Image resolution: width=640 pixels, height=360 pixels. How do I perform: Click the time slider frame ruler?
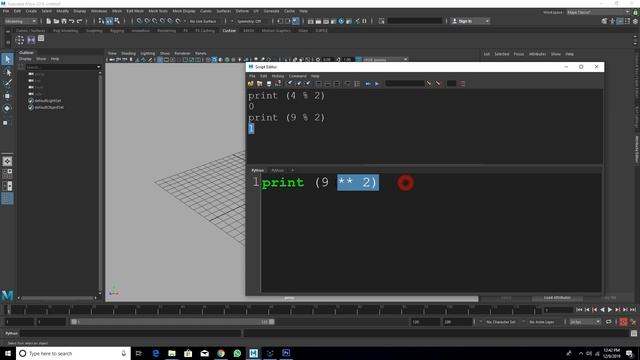[x=272, y=310]
